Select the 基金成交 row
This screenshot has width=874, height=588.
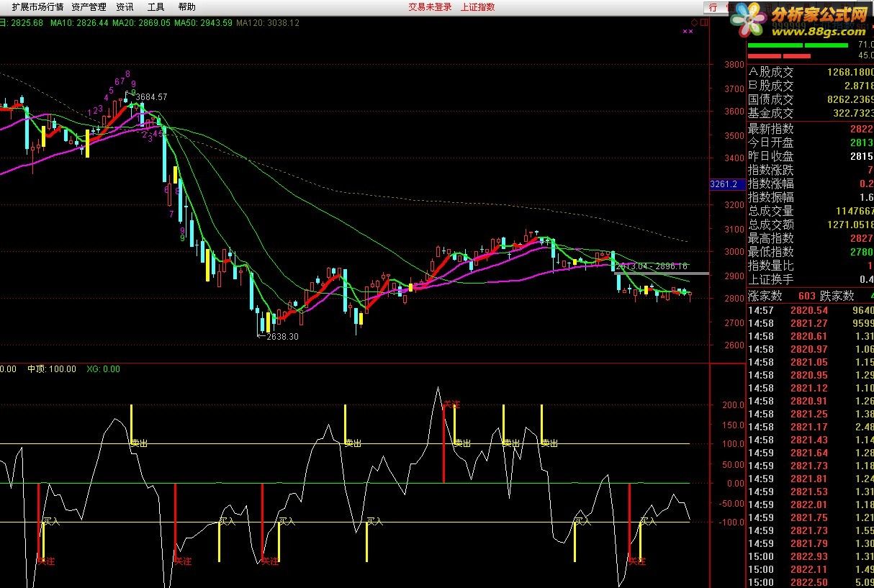click(810, 113)
